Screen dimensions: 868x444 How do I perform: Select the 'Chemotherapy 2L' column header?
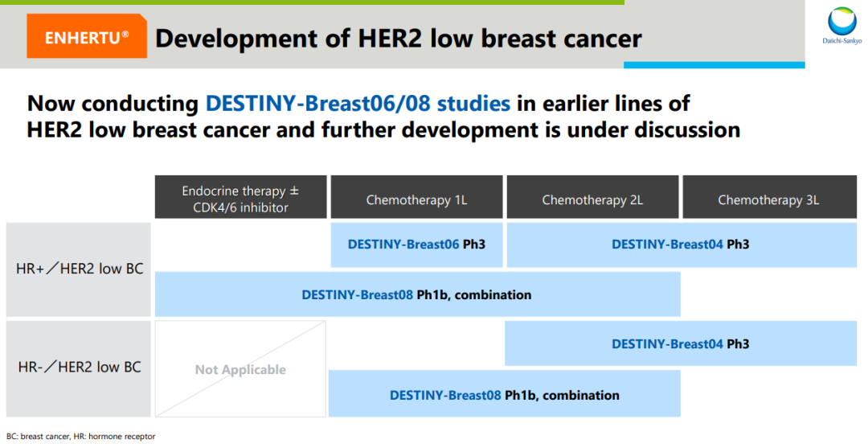pyautogui.click(x=592, y=197)
